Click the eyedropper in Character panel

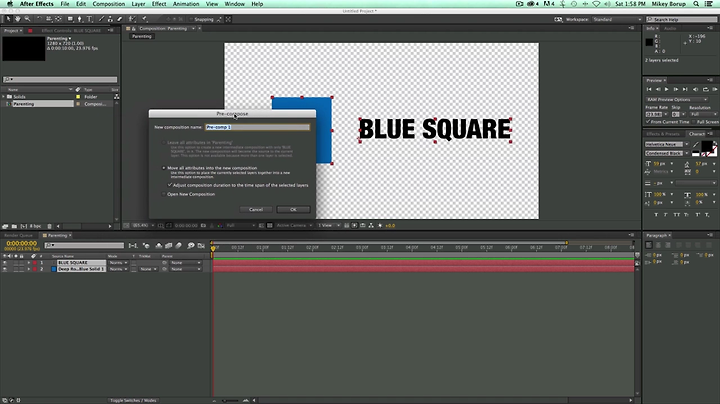(696, 145)
